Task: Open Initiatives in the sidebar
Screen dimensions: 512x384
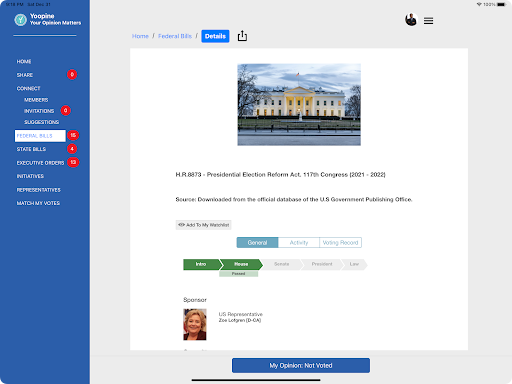Action: pos(30,176)
